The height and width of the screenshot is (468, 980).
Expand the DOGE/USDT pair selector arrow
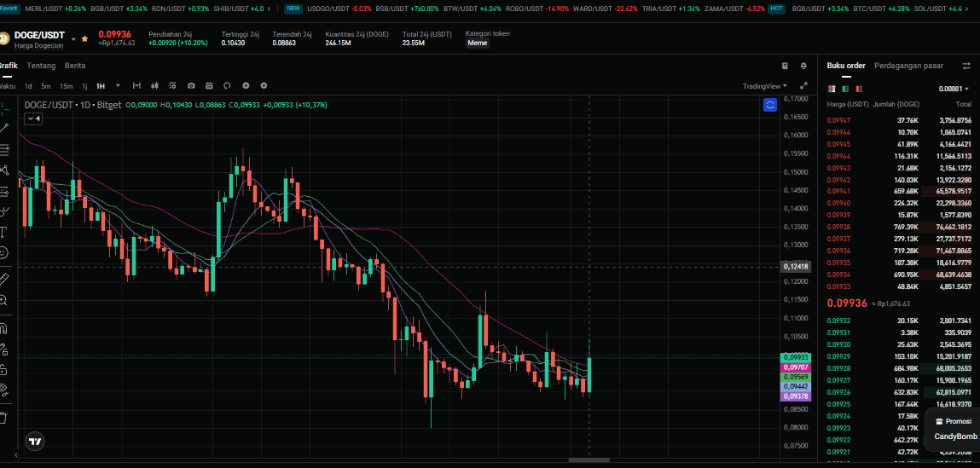[73, 39]
